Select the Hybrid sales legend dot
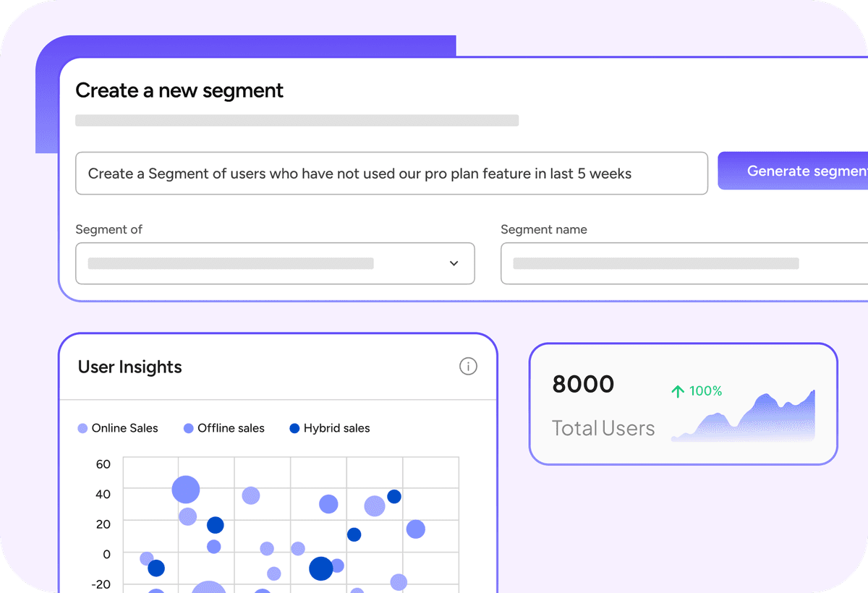 point(294,428)
